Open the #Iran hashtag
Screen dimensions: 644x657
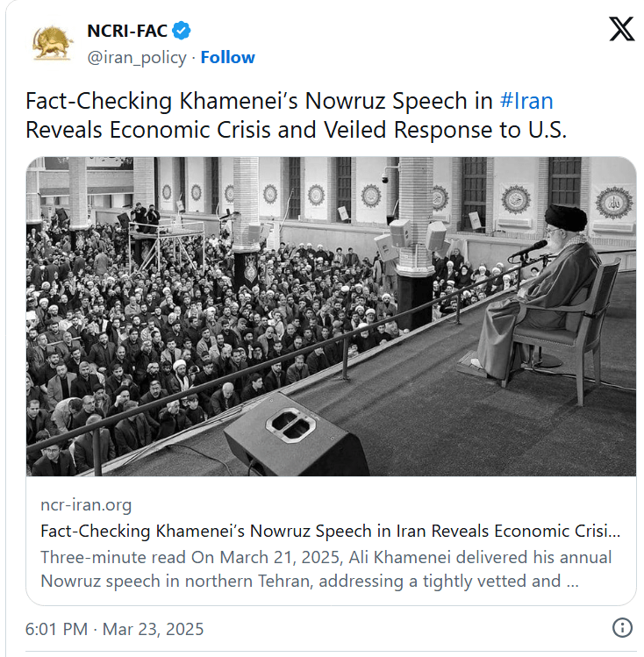click(526, 100)
